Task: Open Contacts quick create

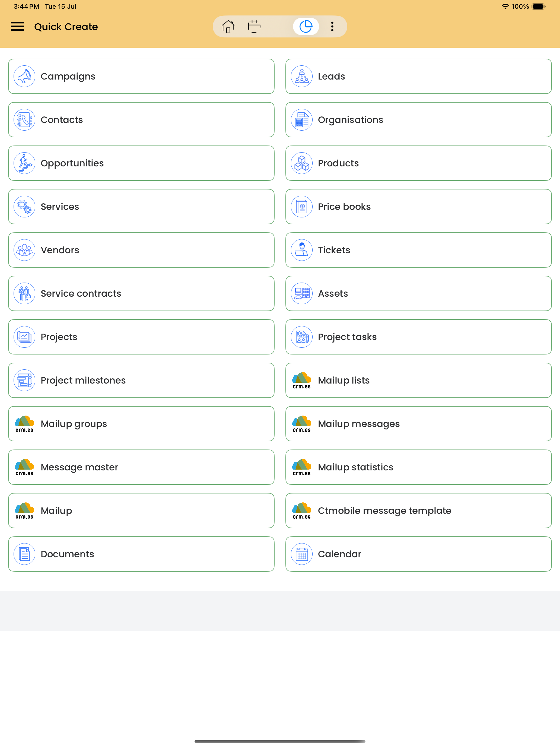Action: pyautogui.click(x=141, y=120)
